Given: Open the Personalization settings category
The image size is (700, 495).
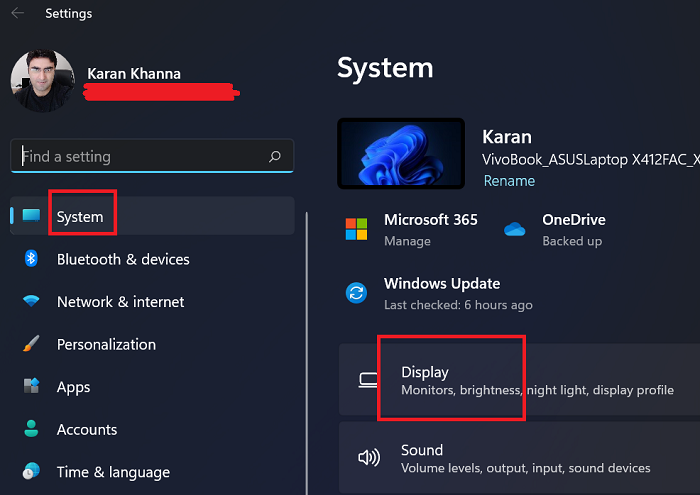Looking at the screenshot, I should [x=106, y=344].
